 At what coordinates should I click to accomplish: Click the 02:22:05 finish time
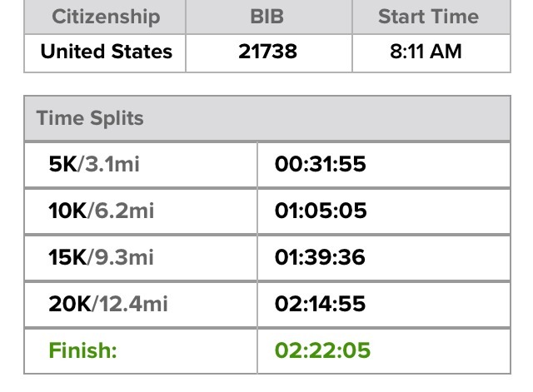[321, 350]
